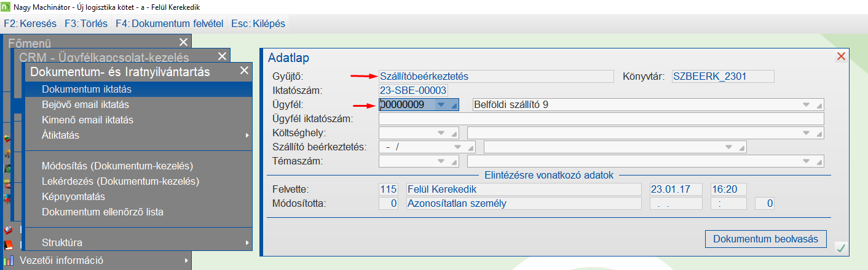Click the CRM - Ügyfélkapcsolat-kezelés panel title
This screenshot has height=270, width=868.
tap(103, 58)
